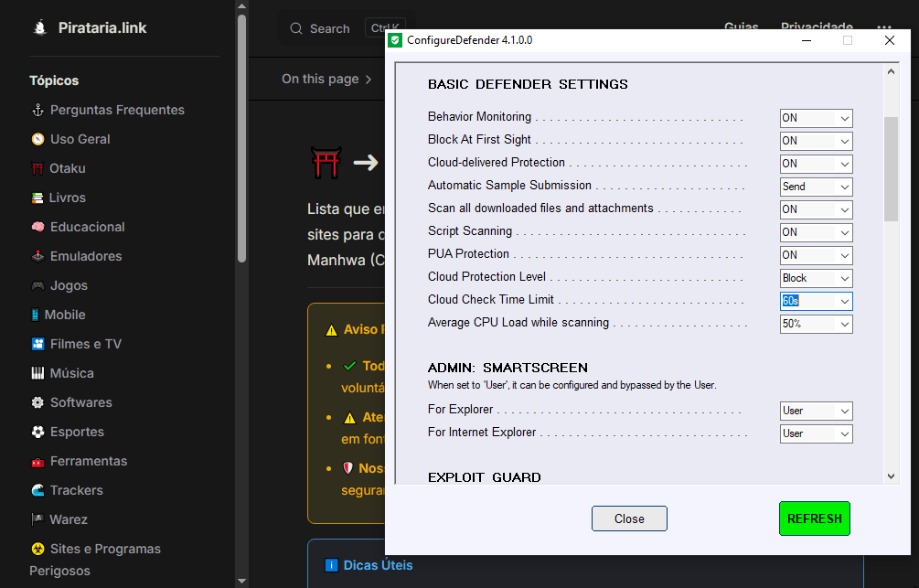Open the Filmes e TV topic
The width and height of the screenshot is (919, 588).
click(x=86, y=344)
